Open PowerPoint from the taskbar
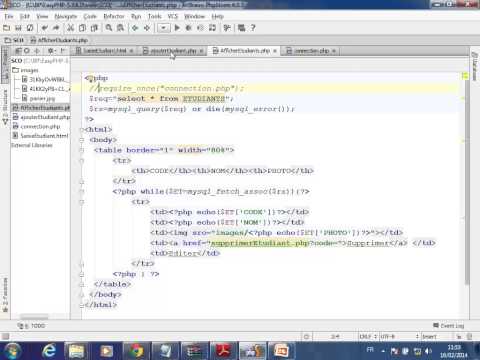This screenshot has height=360, width=480. pos(282,351)
